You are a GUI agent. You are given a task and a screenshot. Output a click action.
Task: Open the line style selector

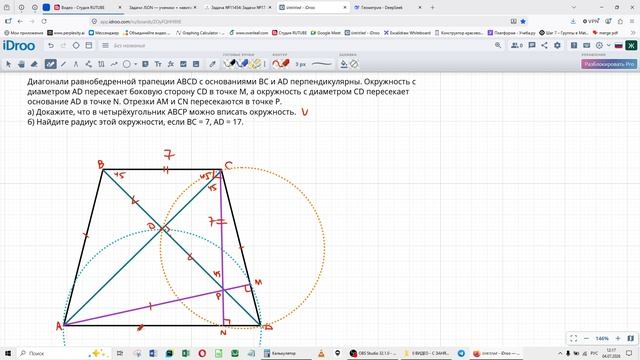click(322, 64)
